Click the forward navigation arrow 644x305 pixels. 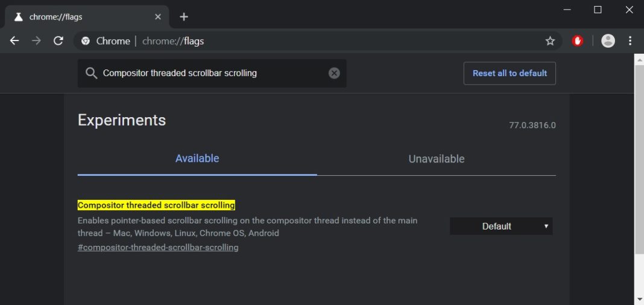click(x=36, y=41)
